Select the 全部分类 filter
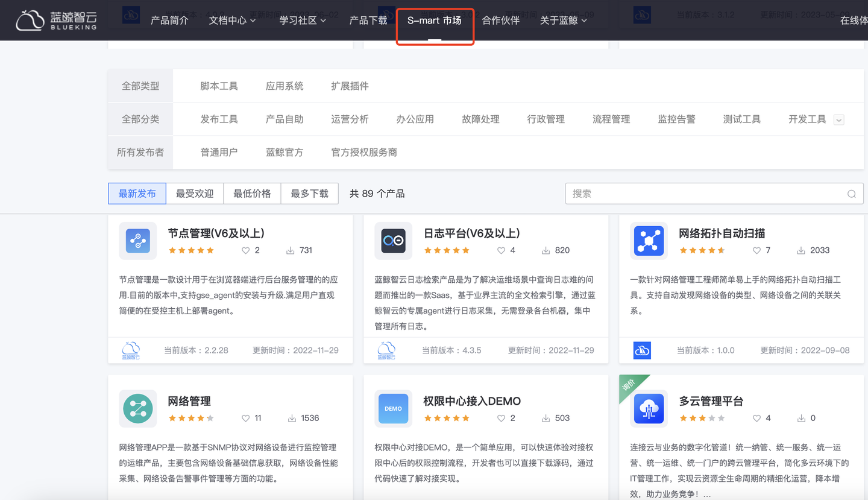 pos(140,119)
